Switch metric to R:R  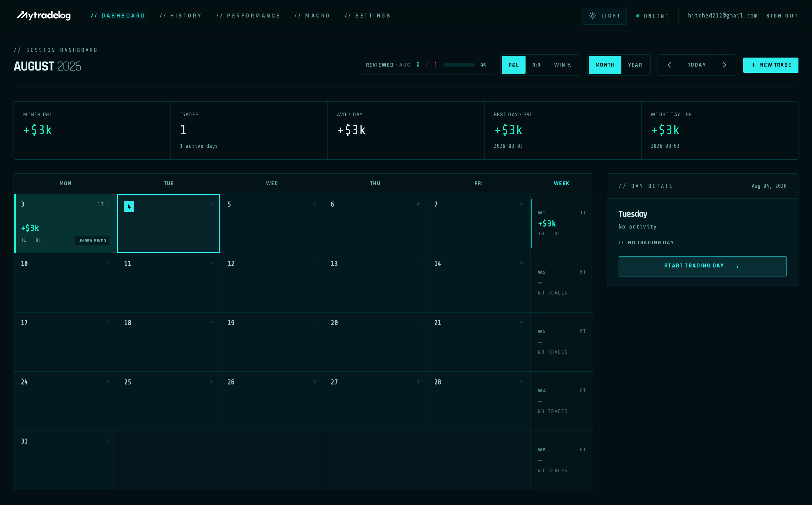pos(536,65)
